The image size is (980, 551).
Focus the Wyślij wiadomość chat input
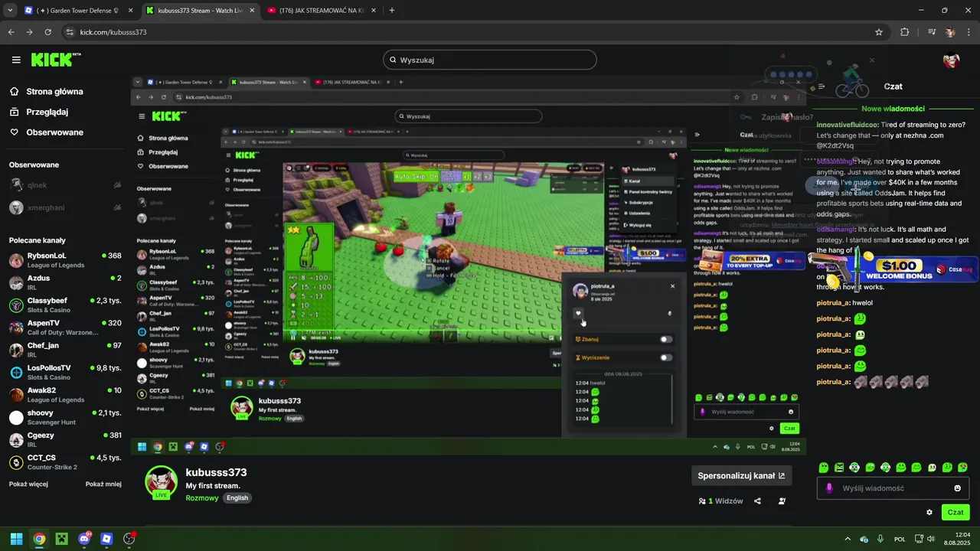coord(893,488)
